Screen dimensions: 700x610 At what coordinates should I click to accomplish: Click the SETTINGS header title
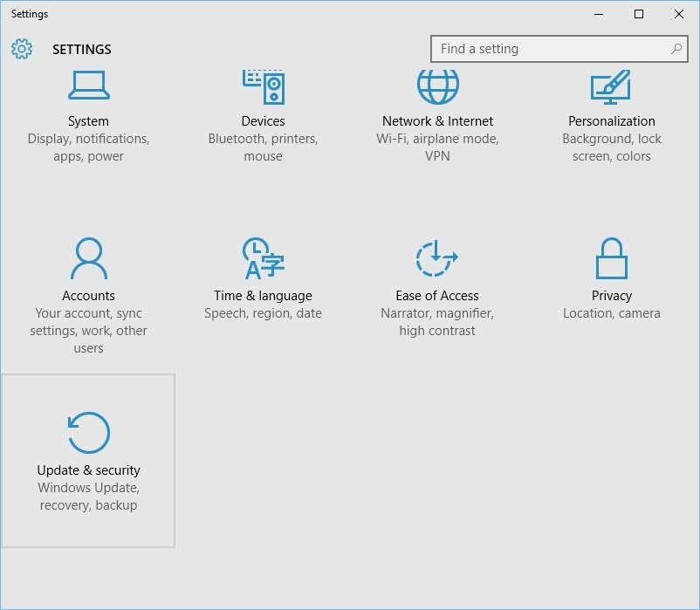point(82,49)
